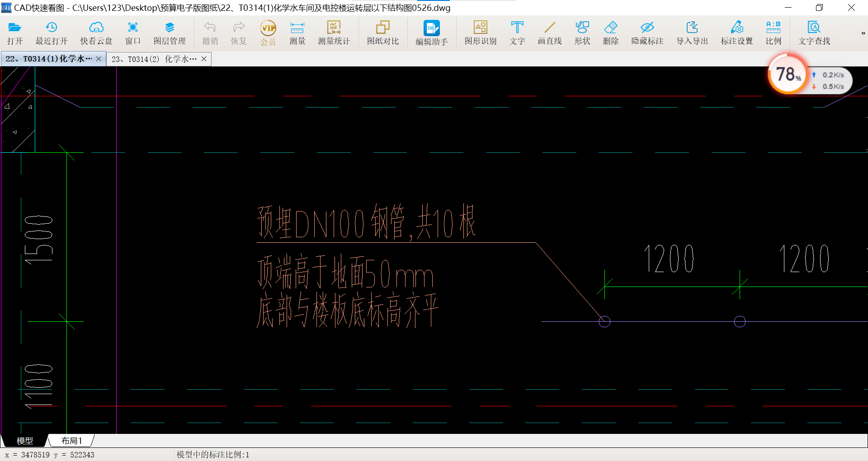Open 图层管理 layer manager
Screen dimensions: 868x461
tap(170, 33)
